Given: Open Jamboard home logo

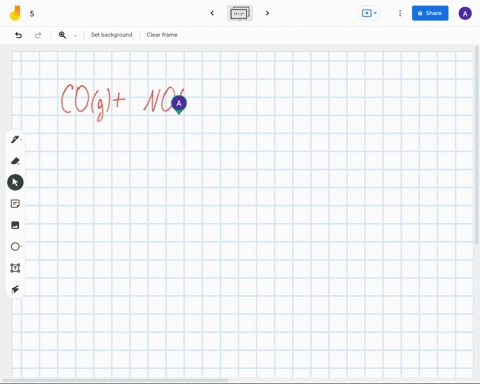Looking at the screenshot, I should coord(15,13).
